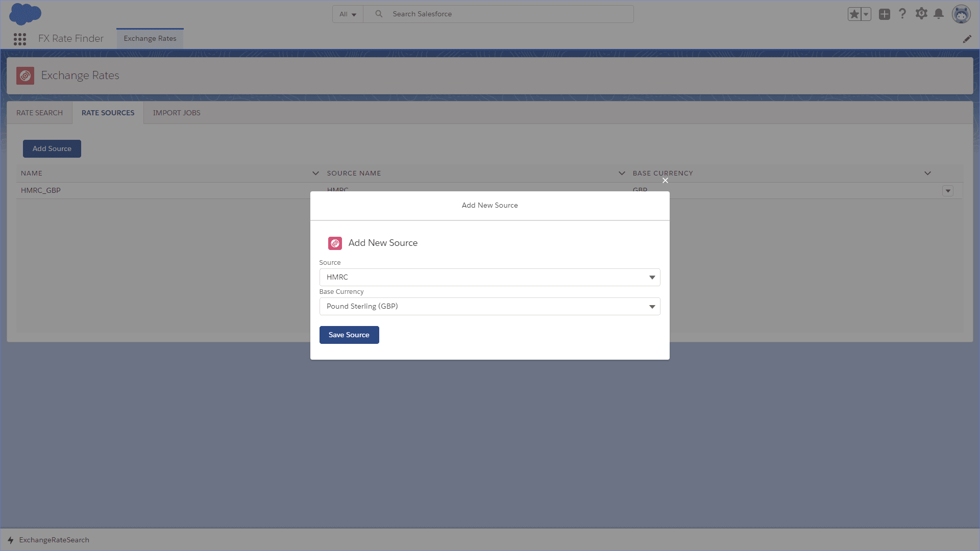Expand the Source dropdown menu
This screenshot has height=551, width=980.
coord(650,277)
